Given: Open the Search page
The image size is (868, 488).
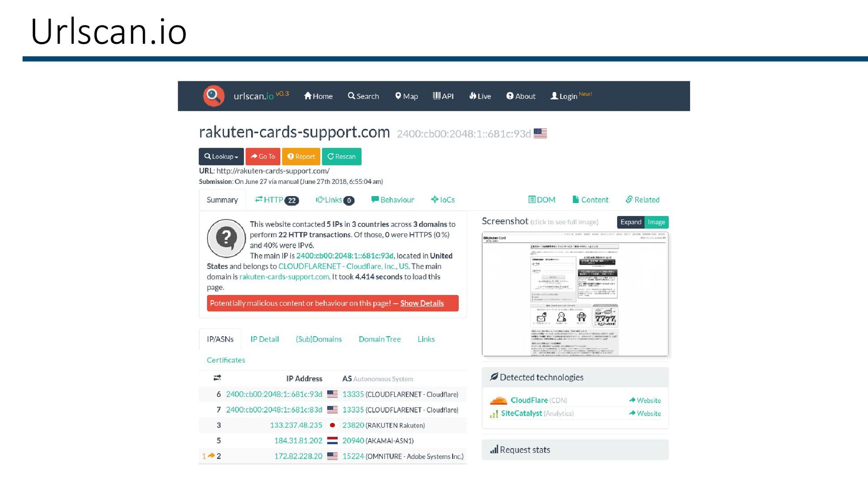Looking at the screenshot, I should [x=363, y=96].
